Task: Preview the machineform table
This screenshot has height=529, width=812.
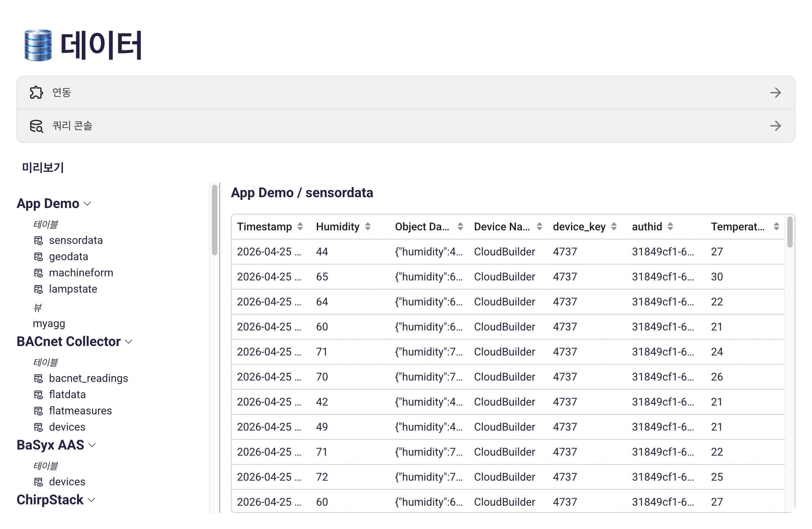Action: [x=81, y=273]
